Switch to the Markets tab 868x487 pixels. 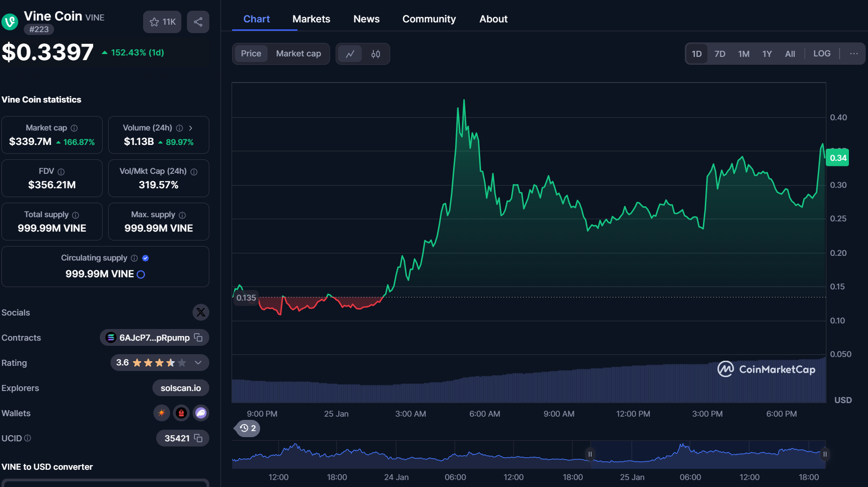(x=311, y=19)
